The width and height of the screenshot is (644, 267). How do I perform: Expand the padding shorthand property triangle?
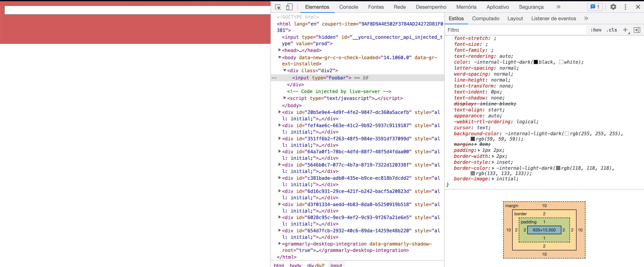click(479, 150)
